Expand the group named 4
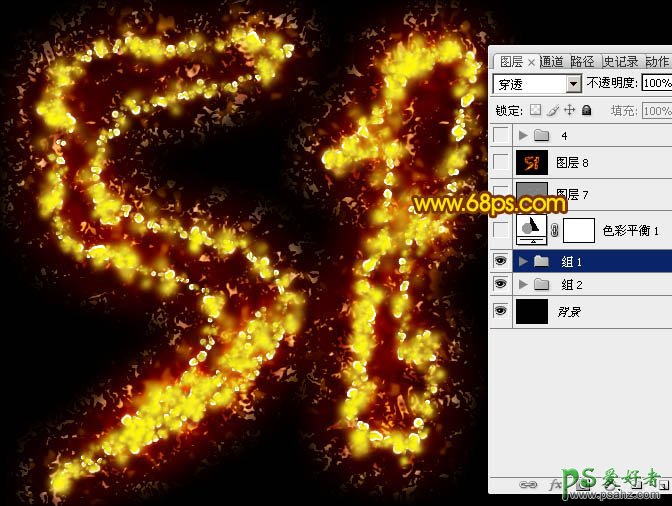 523,134
